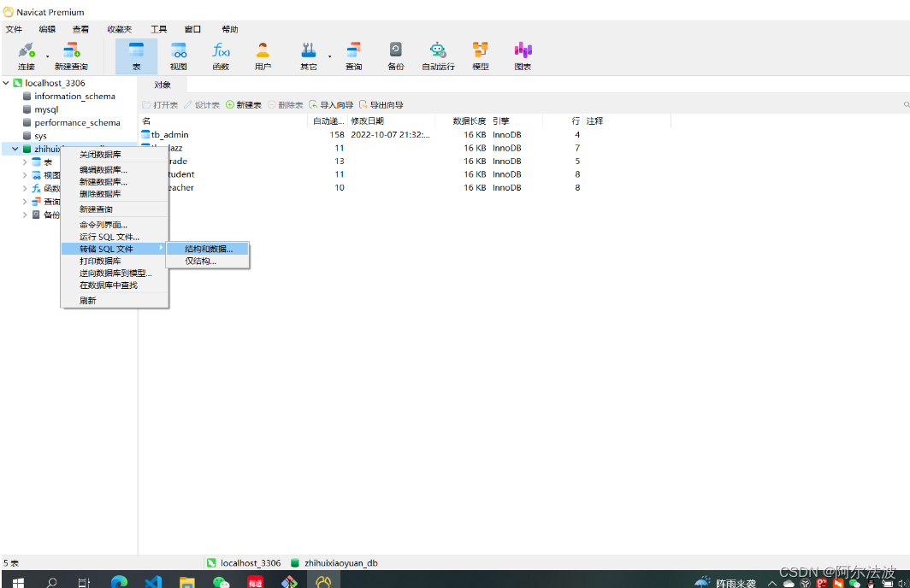Collapse the localhost_3306 connection node
This screenshot has height=588, width=910.
click(x=6, y=83)
